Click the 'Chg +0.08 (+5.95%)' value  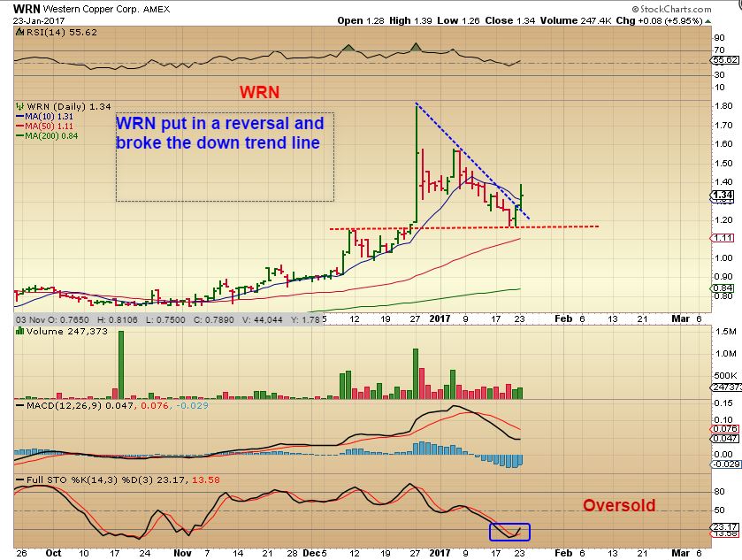click(659, 21)
